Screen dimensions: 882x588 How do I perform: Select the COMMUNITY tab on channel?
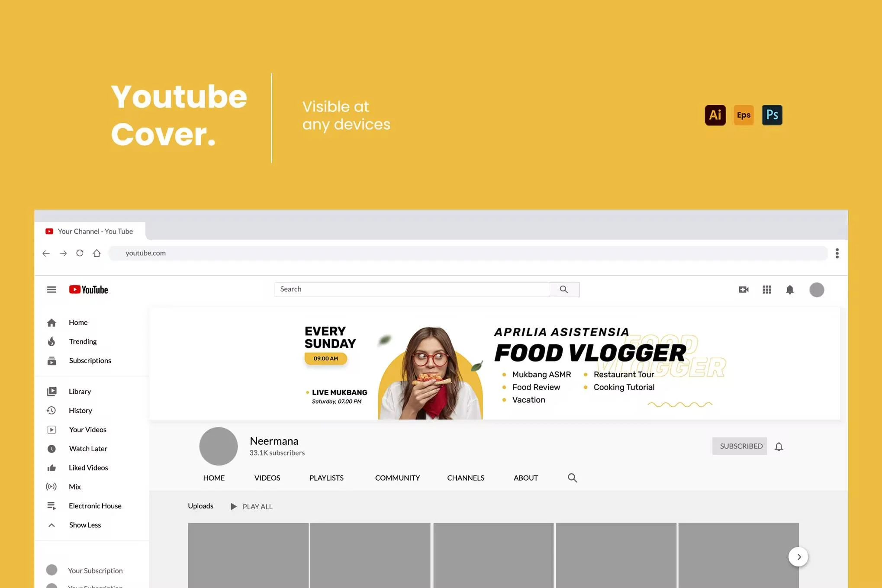click(x=397, y=478)
